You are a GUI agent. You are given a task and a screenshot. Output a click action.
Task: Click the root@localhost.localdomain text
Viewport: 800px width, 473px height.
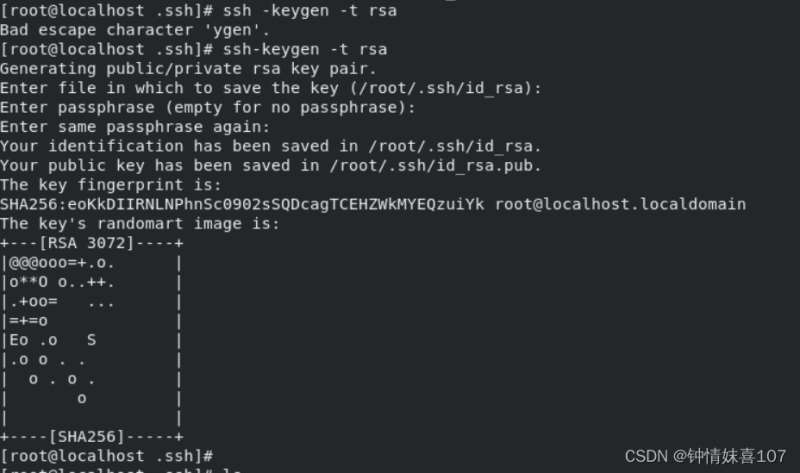pyautogui.click(x=620, y=204)
